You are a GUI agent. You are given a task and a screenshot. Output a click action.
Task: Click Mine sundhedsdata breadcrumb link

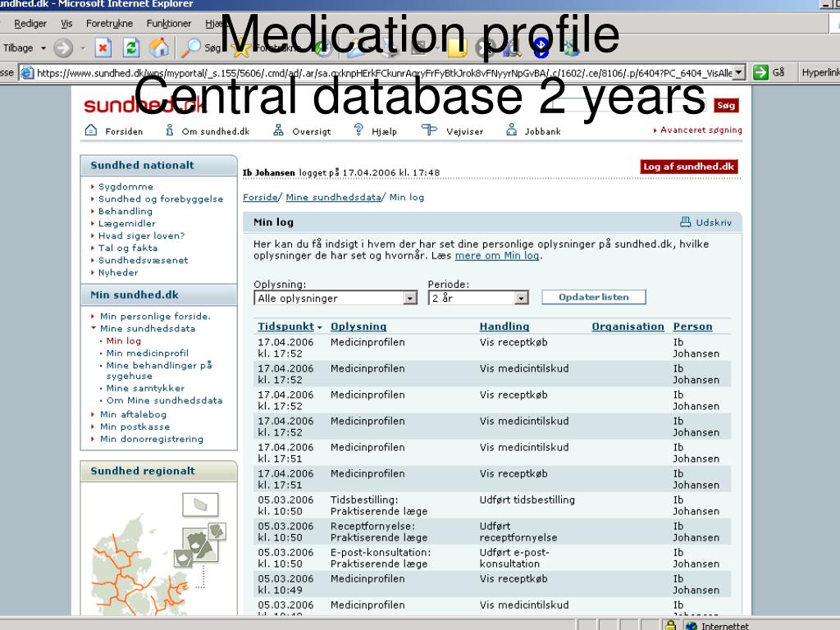click(333, 197)
